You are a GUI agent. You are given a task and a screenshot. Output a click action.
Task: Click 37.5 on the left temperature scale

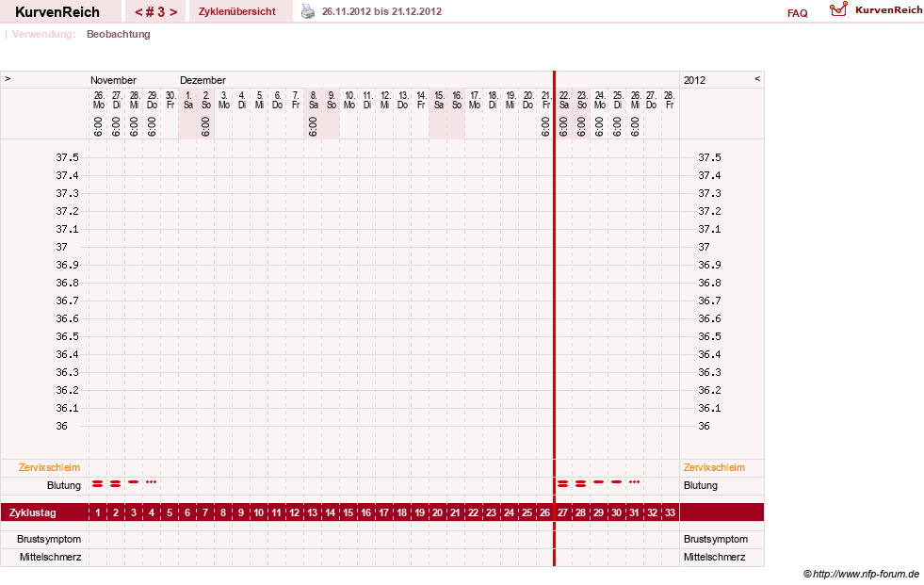[x=67, y=157]
